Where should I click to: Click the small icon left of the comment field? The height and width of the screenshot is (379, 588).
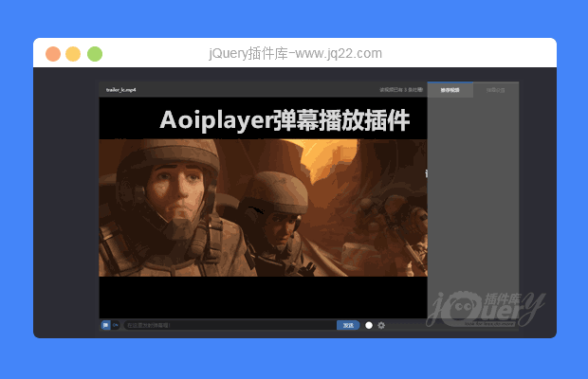coord(116,325)
